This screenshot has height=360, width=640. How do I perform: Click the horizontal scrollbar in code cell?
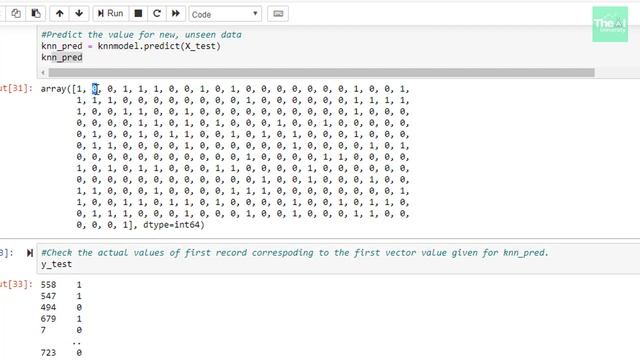pyautogui.click(x=321, y=73)
